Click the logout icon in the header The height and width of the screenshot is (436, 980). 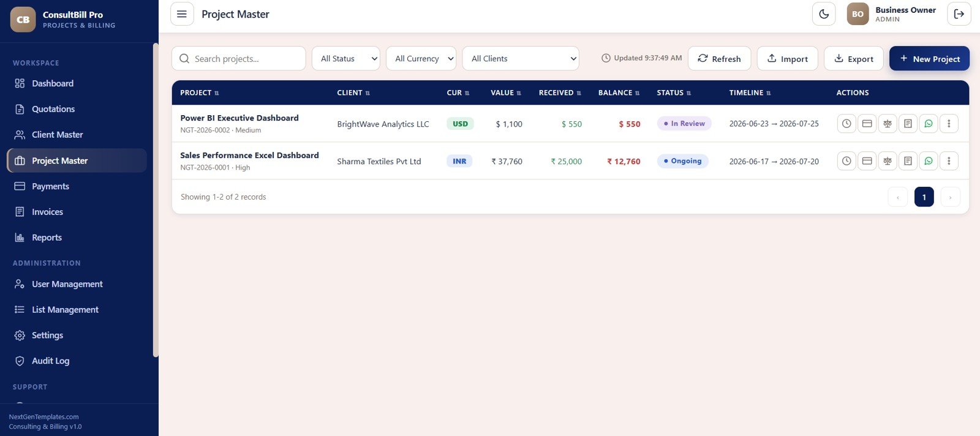[959, 14]
